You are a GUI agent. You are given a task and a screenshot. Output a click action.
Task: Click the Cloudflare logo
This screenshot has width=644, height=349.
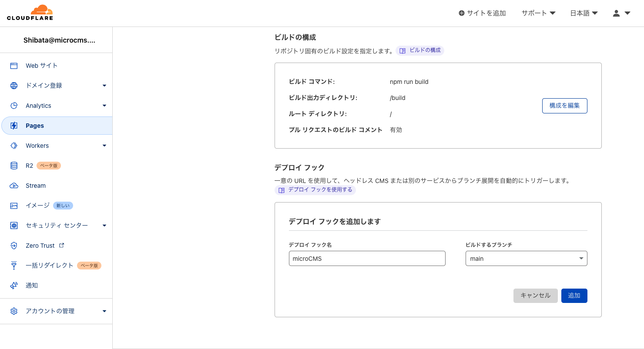point(30,13)
